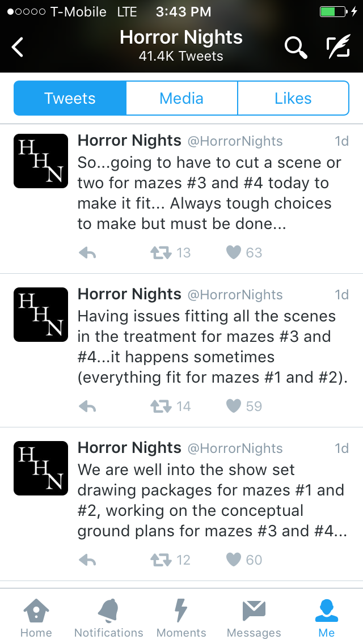Retweet the tweet with 12 retweets

[x=161, y=560]
